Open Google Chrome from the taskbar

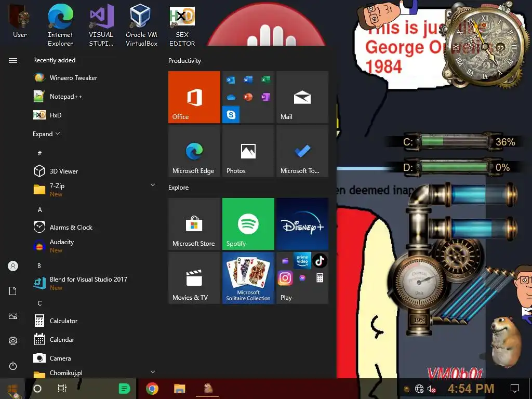pyautogui.click(x=152, y=389)
